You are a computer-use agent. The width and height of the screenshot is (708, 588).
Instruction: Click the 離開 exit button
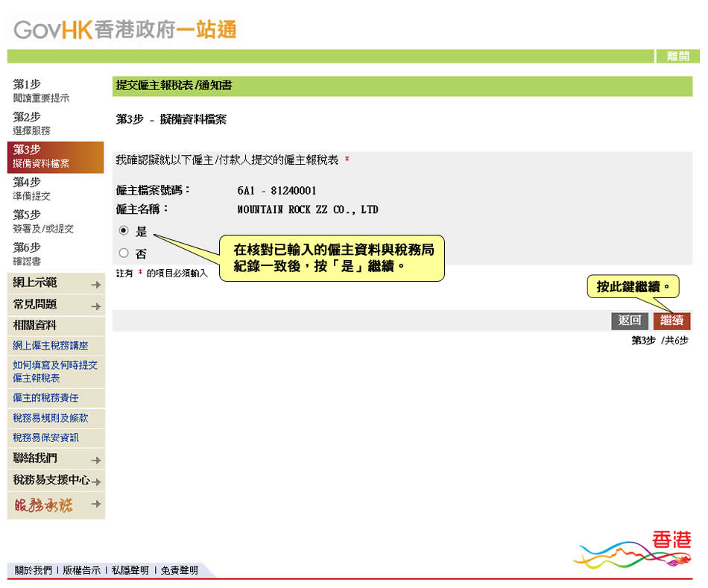click(677, 56)
